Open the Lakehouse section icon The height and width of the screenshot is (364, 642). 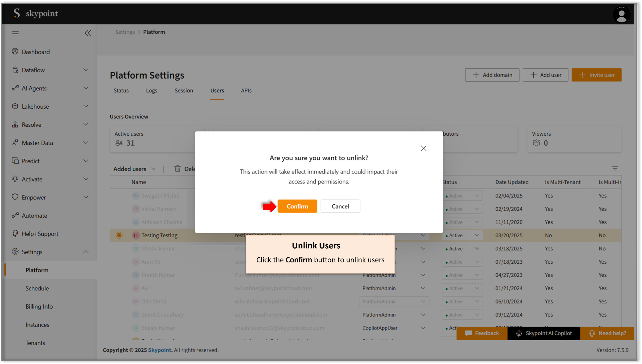pyautogui.click(x=15, y=106)
